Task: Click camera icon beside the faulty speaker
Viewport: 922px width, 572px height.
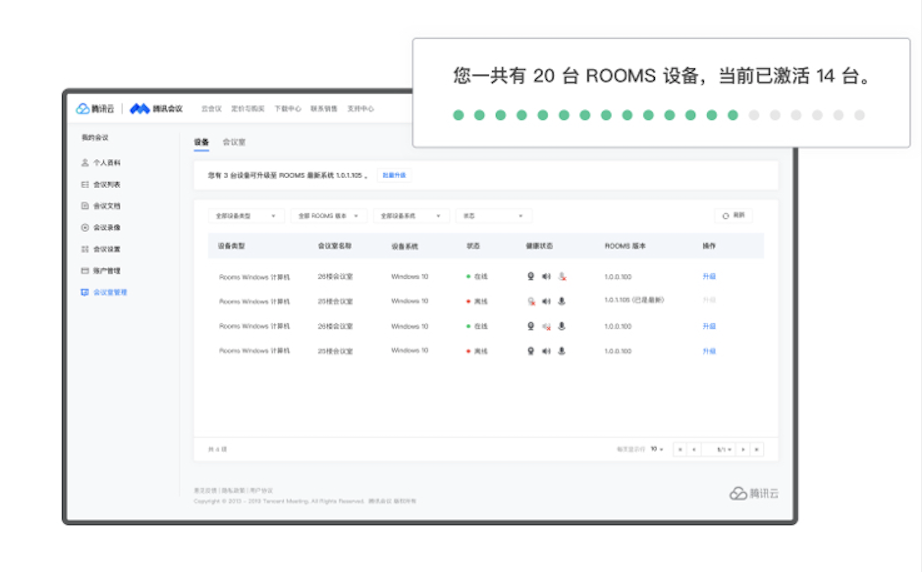Action: click(x=530, y=326)
